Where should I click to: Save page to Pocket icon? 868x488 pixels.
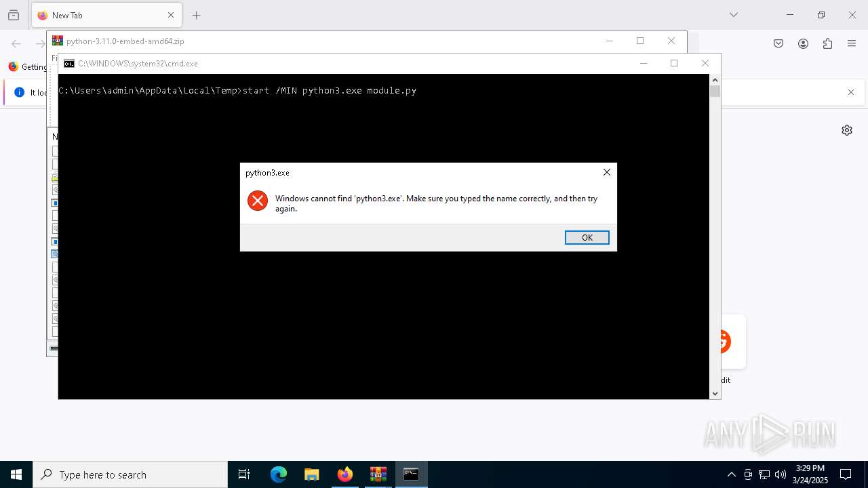[778, 43]
